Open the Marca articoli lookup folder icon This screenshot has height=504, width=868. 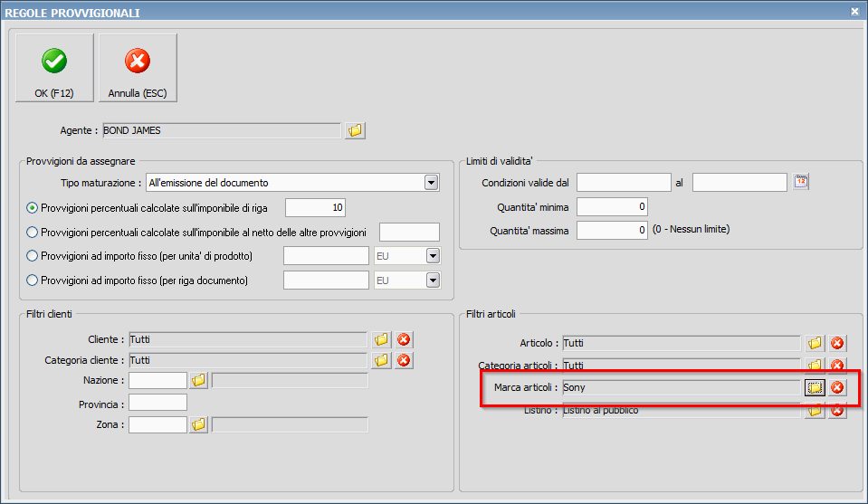click(x=815, y=388)
